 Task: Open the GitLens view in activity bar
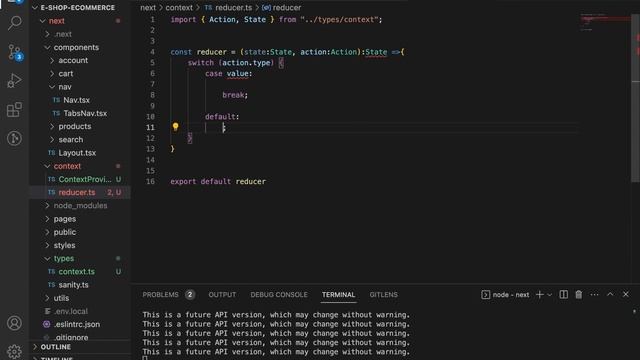pyautogui.click(x=15, y=138)
